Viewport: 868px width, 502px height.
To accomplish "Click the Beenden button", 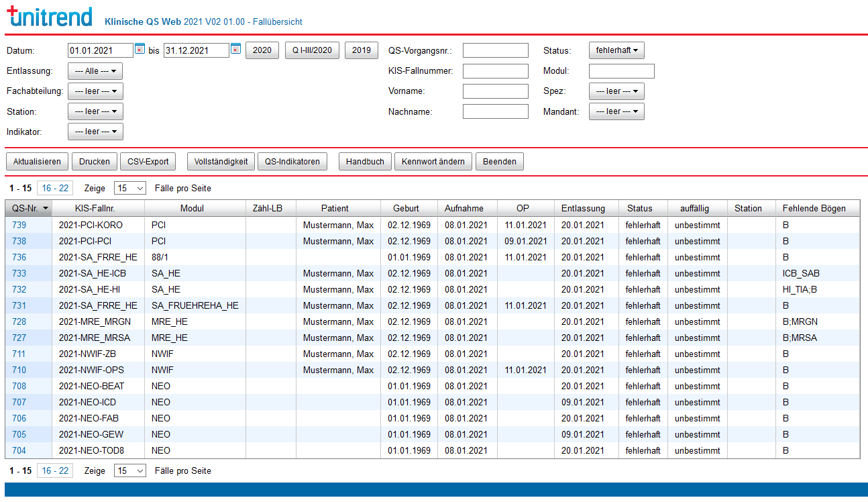I will click(500, 162).
